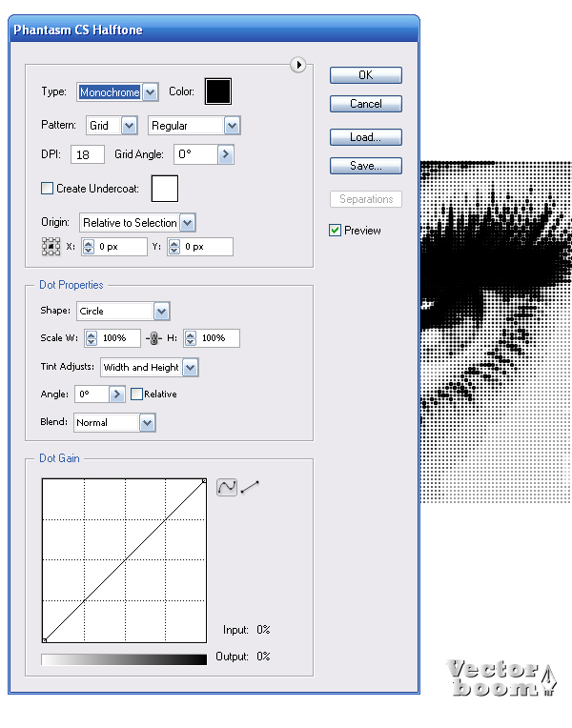Open the panel flyout menu arrow button
This screenshot has width=572, height=728.
(x=297, y=65)
